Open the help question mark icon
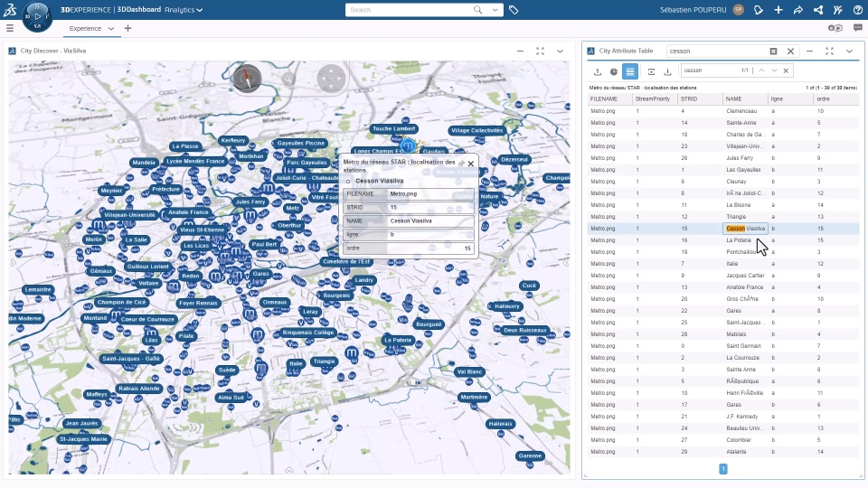868x488 pixels. (857, 10)
